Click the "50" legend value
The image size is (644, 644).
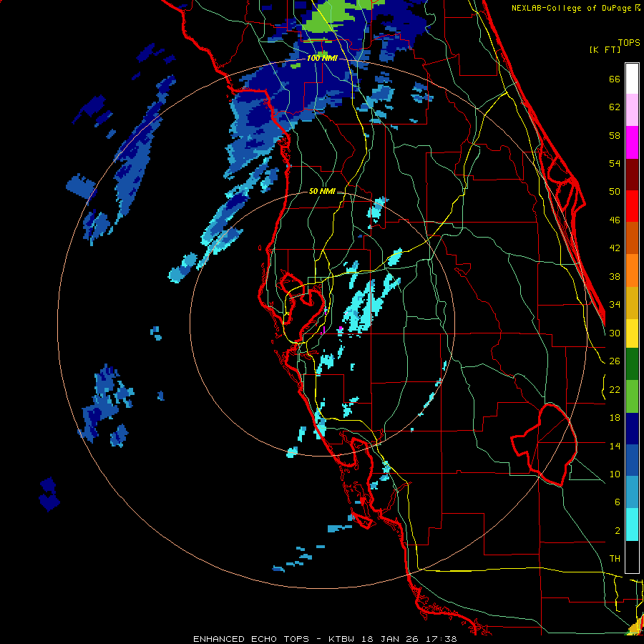(615, 192)
